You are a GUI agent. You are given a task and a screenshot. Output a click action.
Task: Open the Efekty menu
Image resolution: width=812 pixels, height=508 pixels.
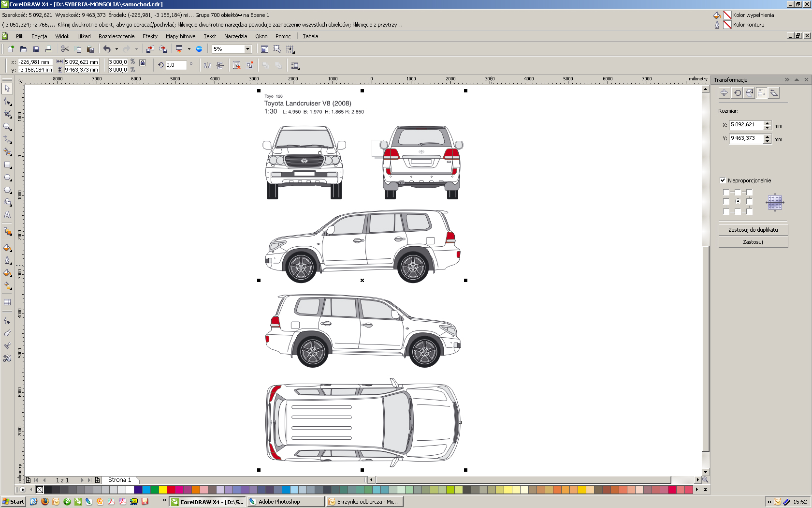(150, 36)
